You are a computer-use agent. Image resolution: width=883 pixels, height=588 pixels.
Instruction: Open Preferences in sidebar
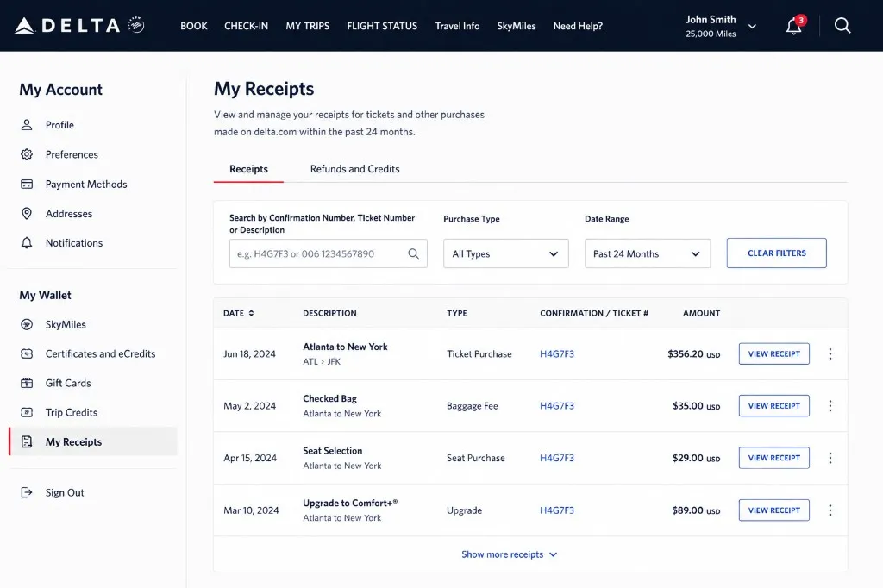coord(72,154)
